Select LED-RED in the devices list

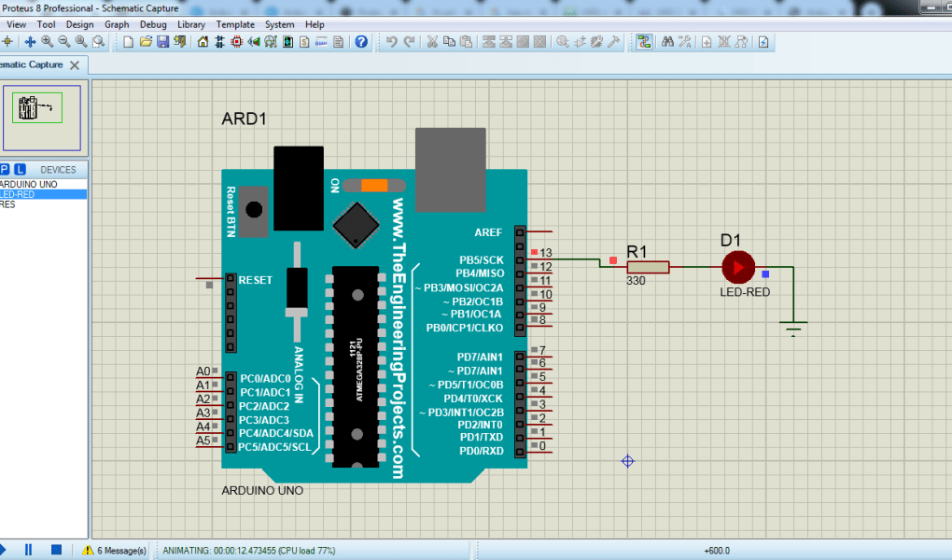(43, 194)
